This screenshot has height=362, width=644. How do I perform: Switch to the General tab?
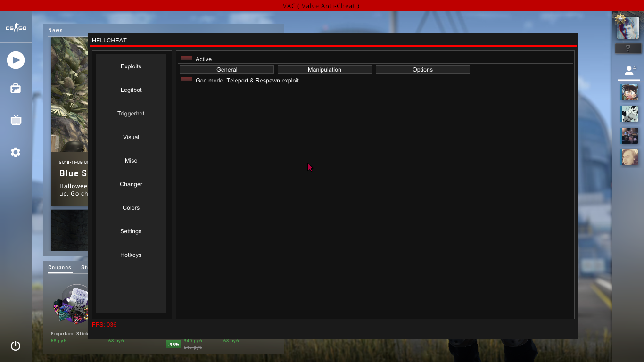(227, 69)
